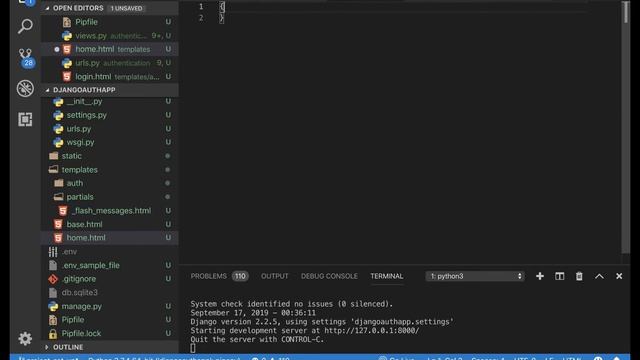640x360 pixels.
Task: Collapse the partials folder
Action: [109, 197]
